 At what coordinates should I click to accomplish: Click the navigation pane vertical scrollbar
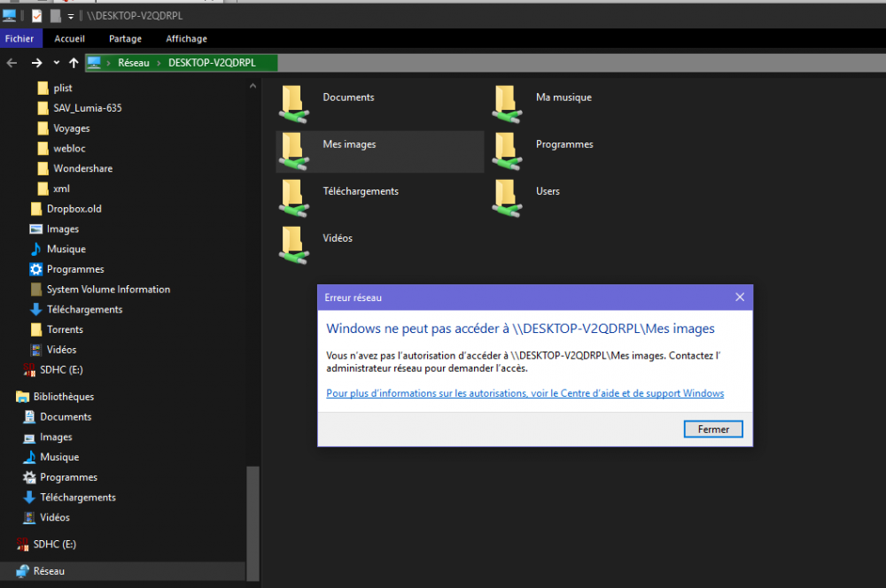tap(253, 522)
